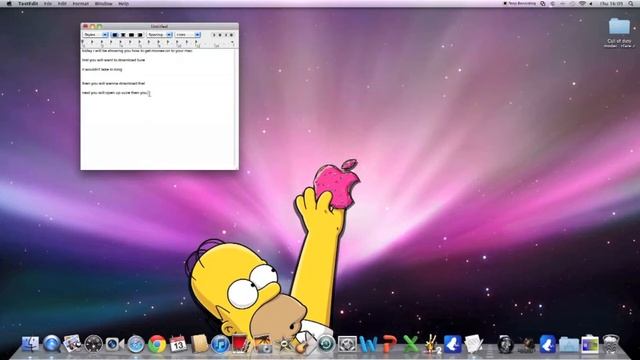
Task: Select the center tab stop marker button
Action: pyautogui.click(x=220, y=35)
